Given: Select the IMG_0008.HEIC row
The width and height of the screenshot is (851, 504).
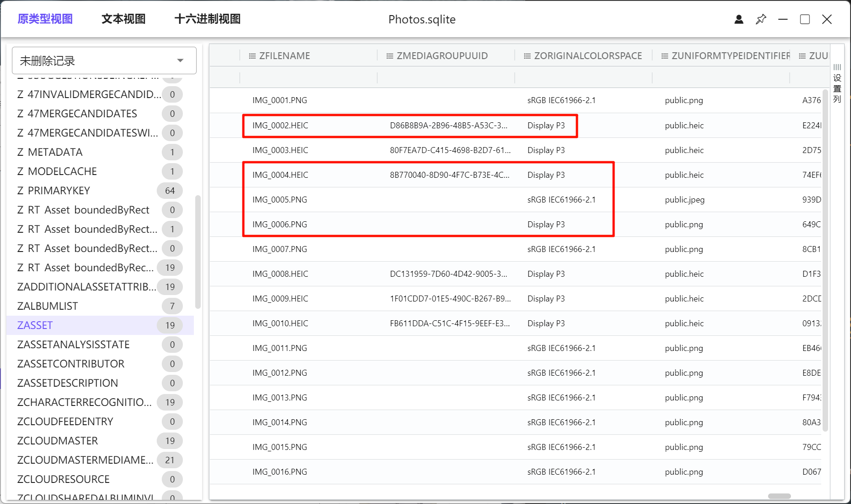Looking at the screenshot, I should click(x=280, y=274).
